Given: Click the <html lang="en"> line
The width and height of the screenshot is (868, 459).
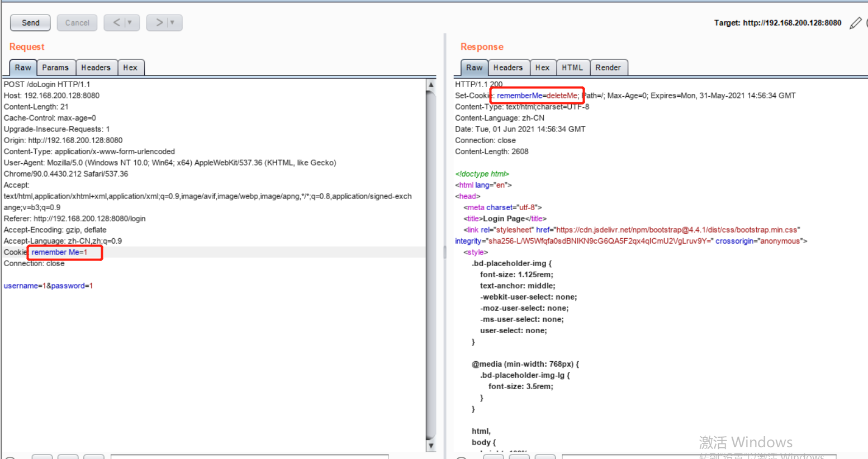Looking at the screenshot, I should pos(483,185).
